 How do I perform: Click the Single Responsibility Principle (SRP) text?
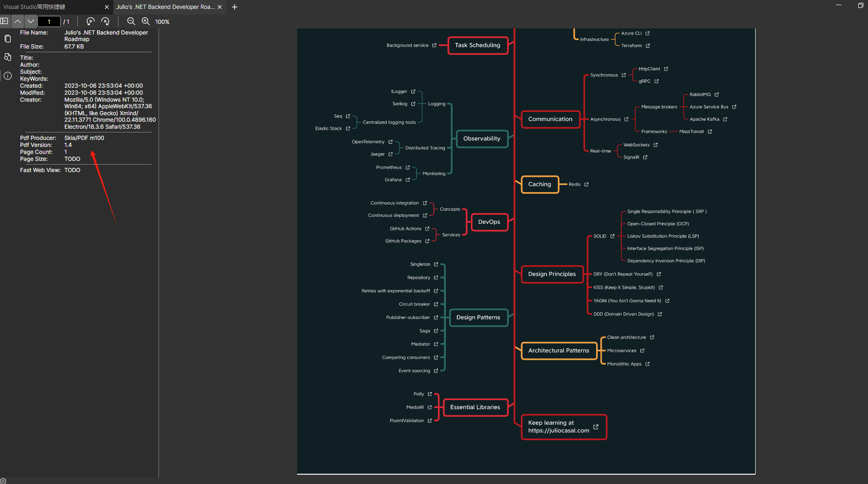tap(667, 212)
